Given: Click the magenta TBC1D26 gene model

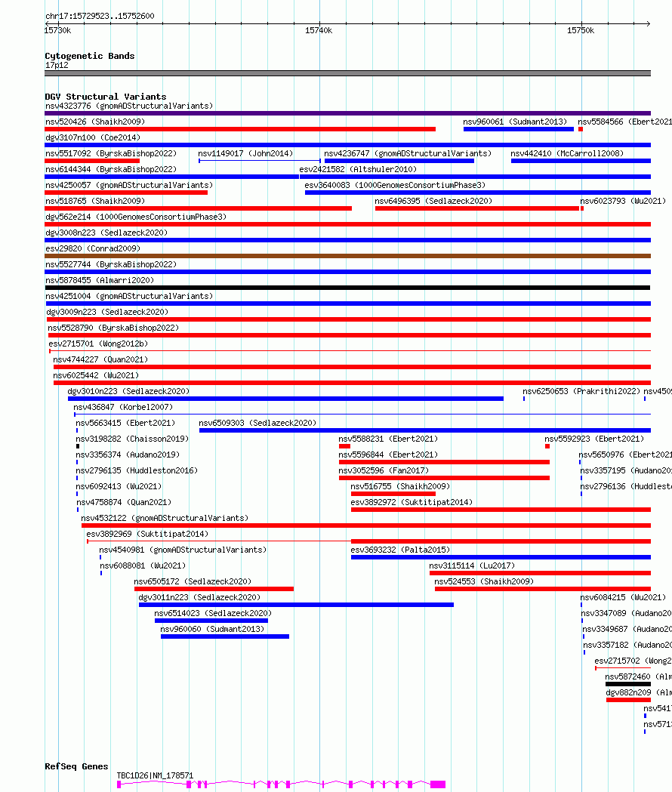Looking at the screenshot, I should coord(281,784).
